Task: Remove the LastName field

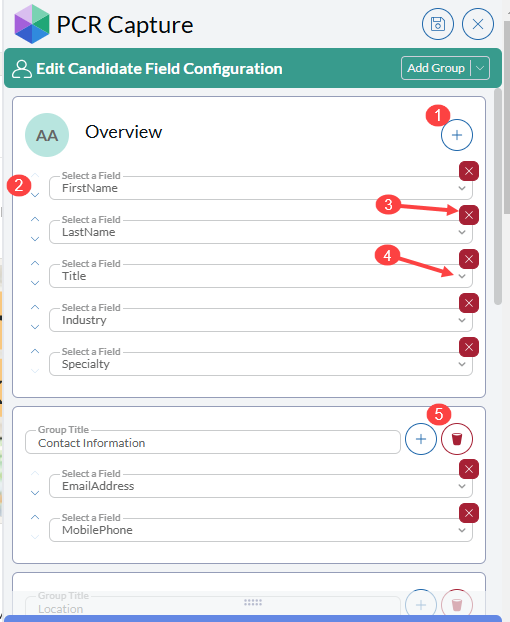Action: click(x=469, y=215)
